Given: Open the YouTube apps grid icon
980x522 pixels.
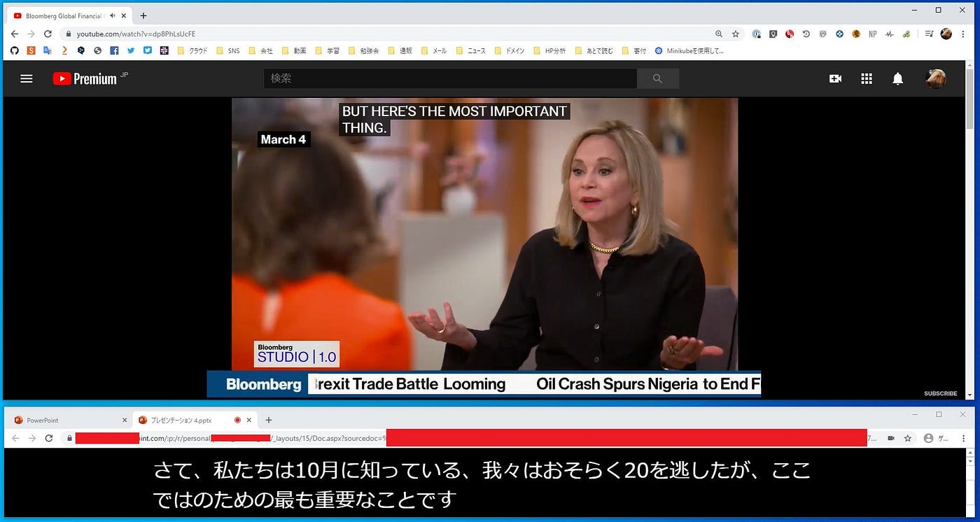Looking at the screenshot, I should pyautogui.click(x=867, y=79).
